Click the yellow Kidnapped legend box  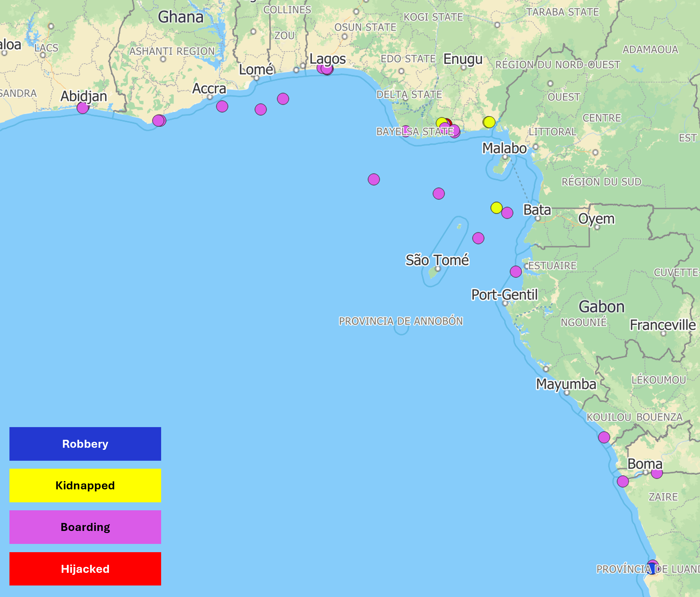(x=85, y=485)
